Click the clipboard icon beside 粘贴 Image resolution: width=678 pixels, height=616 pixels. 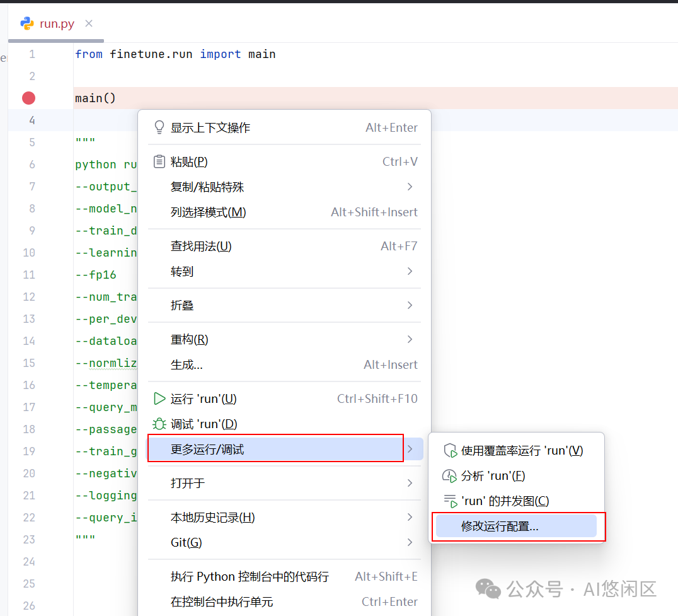click(158, 161)
